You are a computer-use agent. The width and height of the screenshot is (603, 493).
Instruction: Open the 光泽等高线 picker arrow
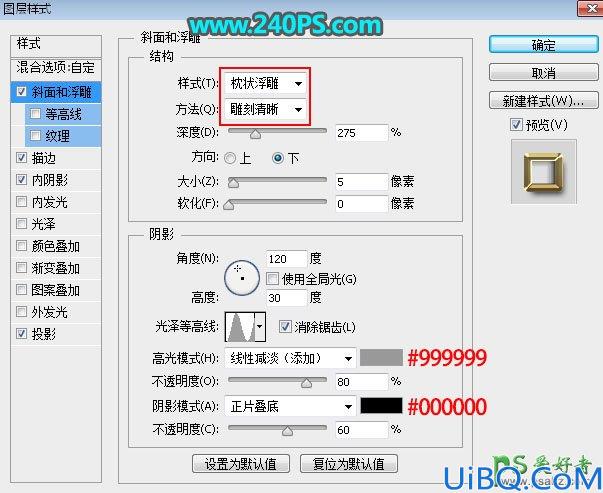tap(260, 327)
